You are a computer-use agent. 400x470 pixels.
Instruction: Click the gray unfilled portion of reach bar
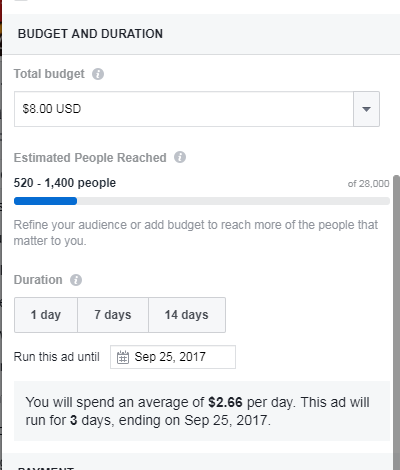[x=233, y=201]
